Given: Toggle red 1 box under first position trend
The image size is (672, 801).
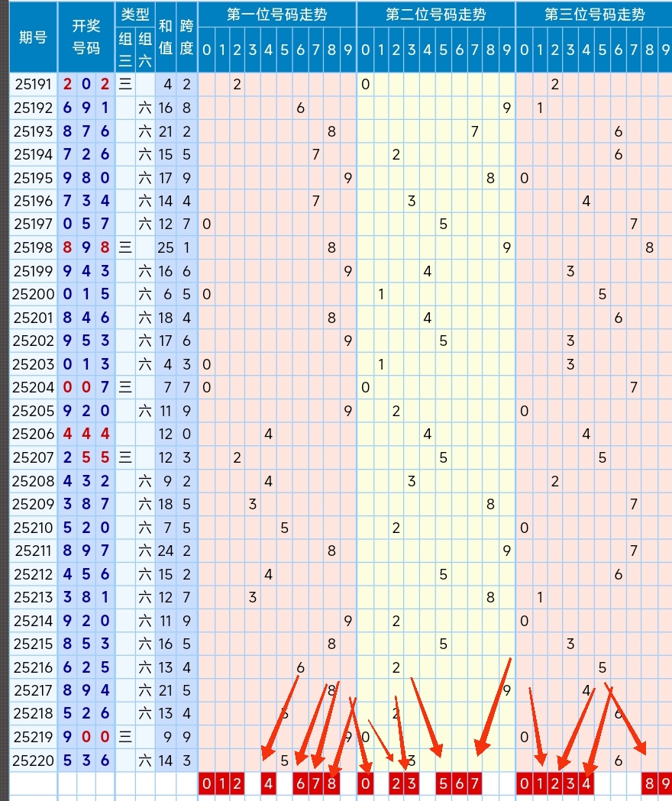Looking at the screenshot, I should click(x=221, y=783).
